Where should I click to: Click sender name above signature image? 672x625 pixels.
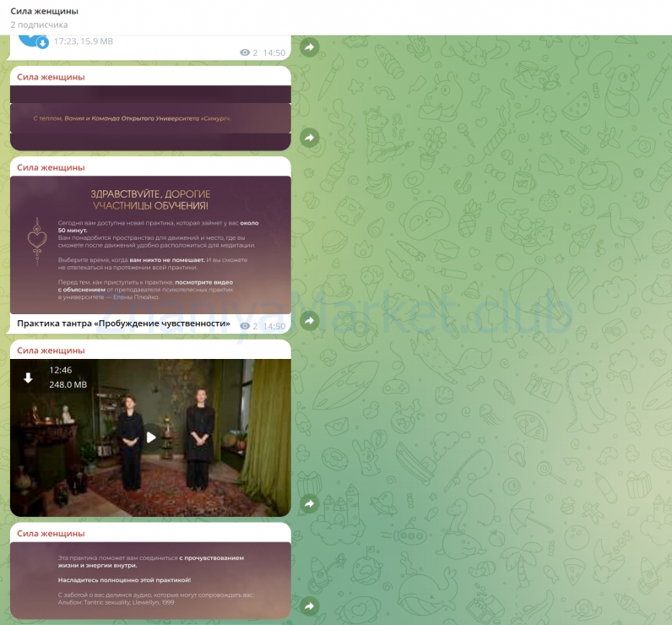click(51, 77)
